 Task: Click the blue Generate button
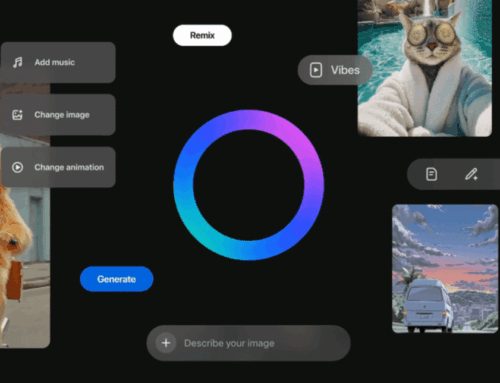(116, 279)
